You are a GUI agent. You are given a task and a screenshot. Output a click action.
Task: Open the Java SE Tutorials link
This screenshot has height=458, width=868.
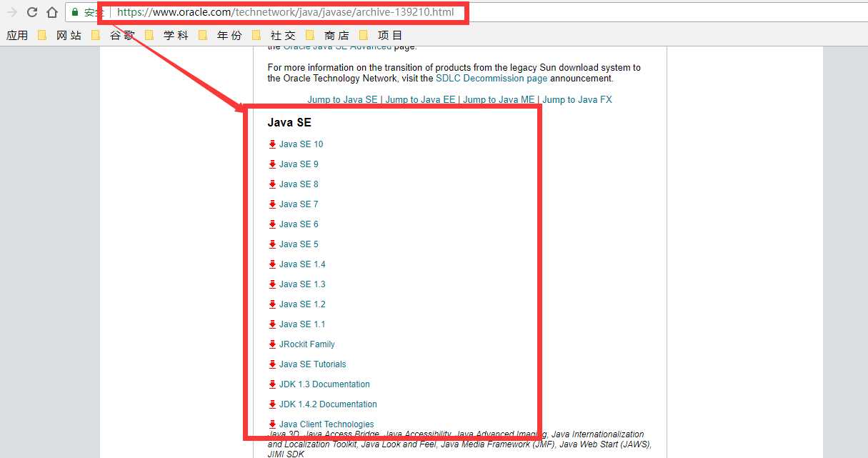[x=313, y=364]
